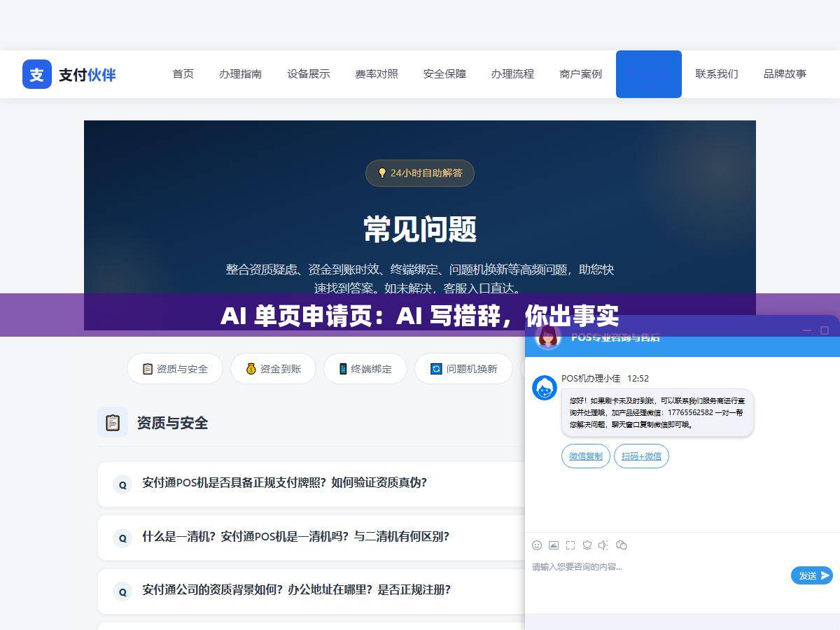Screen dimensions: 840x630
Task: Open 办理流程 navigation item
Action: pos(512,74)
